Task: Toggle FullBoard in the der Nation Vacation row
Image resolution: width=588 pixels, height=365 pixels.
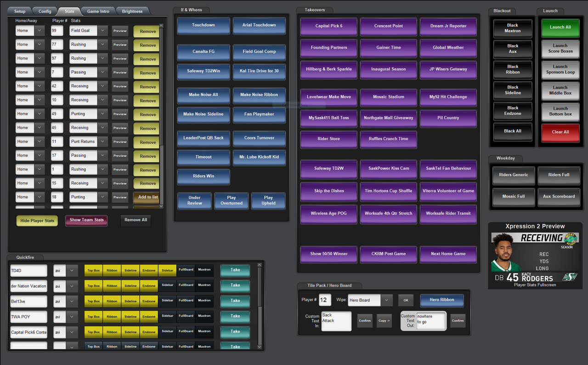Action: pos(186,286)
